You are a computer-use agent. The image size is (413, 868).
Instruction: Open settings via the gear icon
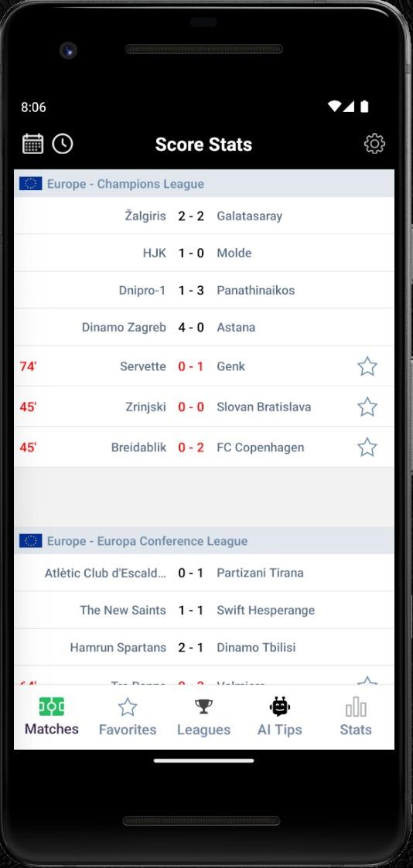374,144
